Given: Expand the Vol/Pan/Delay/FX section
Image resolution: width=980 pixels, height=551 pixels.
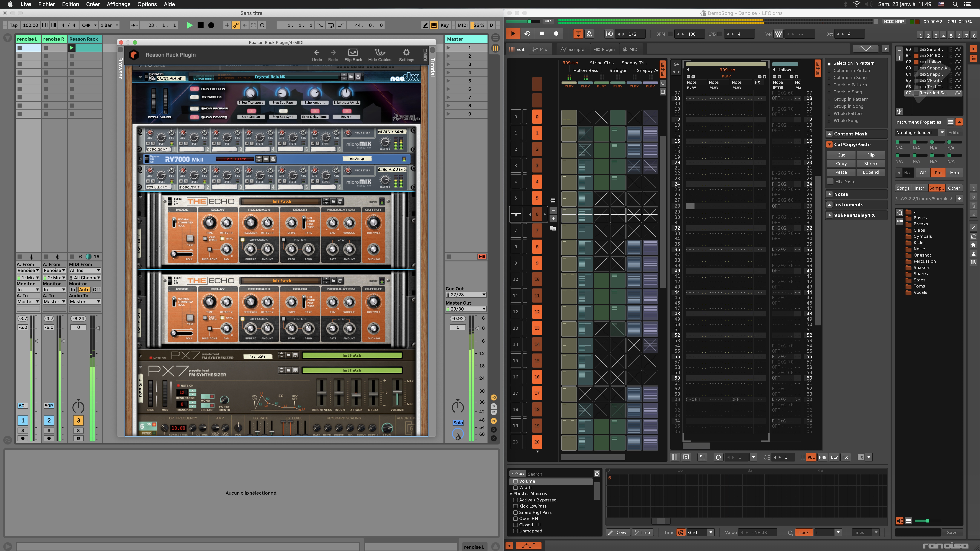Looking at the screenshot, I should click(829, 215).
